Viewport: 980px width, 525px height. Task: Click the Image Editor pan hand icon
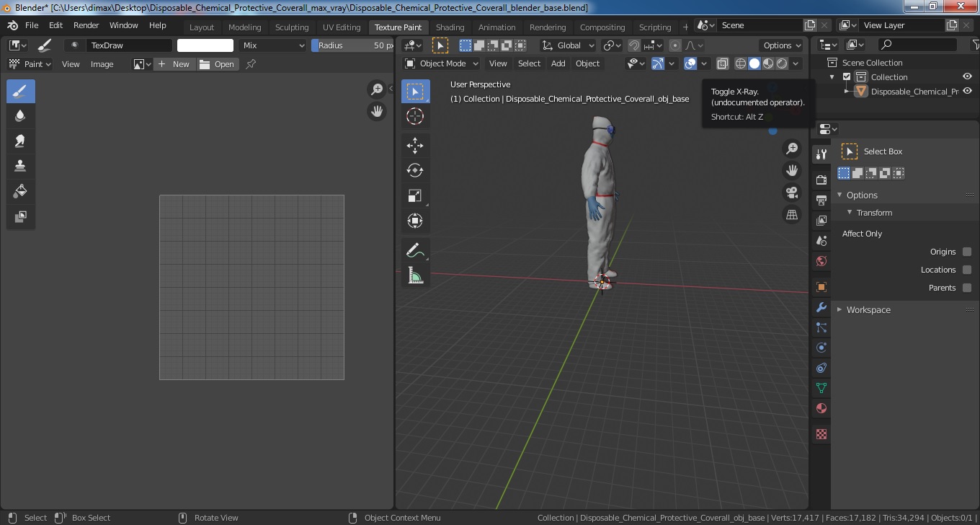[377, 111]
